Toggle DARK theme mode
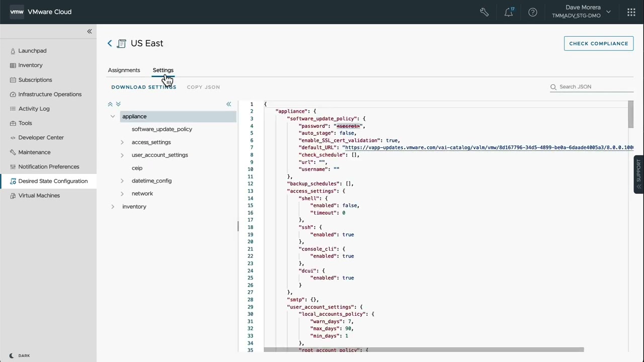The image size is (644, 362). pos(20,355)
